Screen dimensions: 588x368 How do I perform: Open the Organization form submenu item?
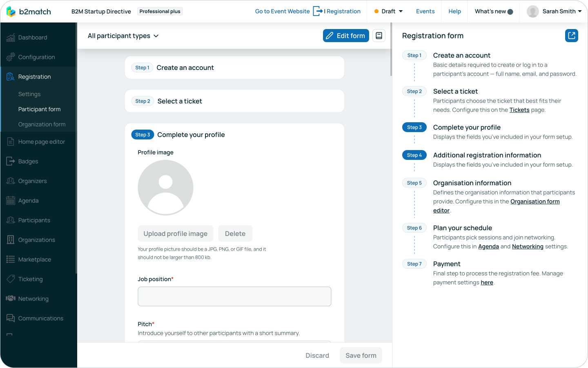(x=42, y=124)
